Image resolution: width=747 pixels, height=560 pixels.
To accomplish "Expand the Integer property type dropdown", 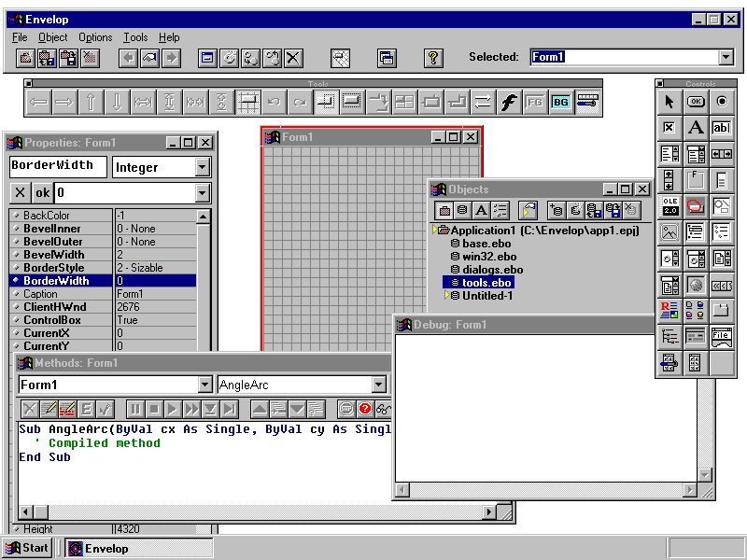I will (203, 168).
